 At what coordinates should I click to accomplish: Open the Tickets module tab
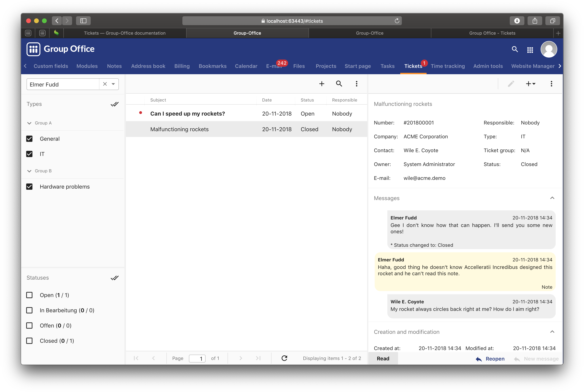413,66
